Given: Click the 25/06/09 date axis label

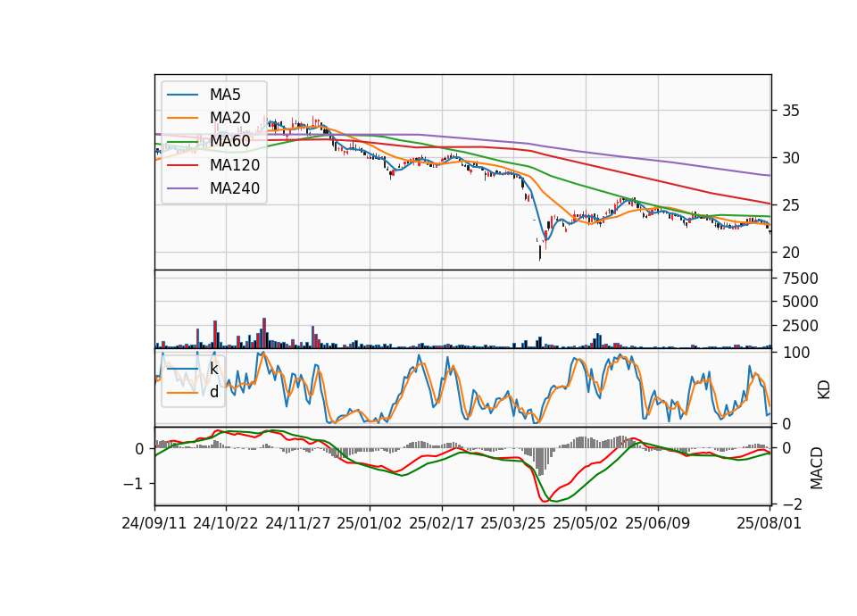Looking at the screenshot, I should (658, 523).
